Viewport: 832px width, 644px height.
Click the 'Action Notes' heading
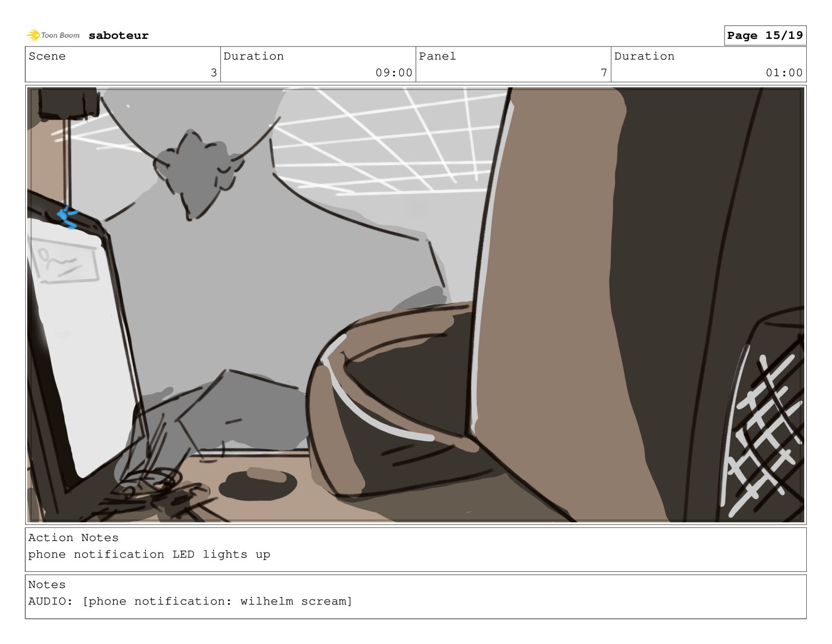pyautogui.click(x=73, y=538)
